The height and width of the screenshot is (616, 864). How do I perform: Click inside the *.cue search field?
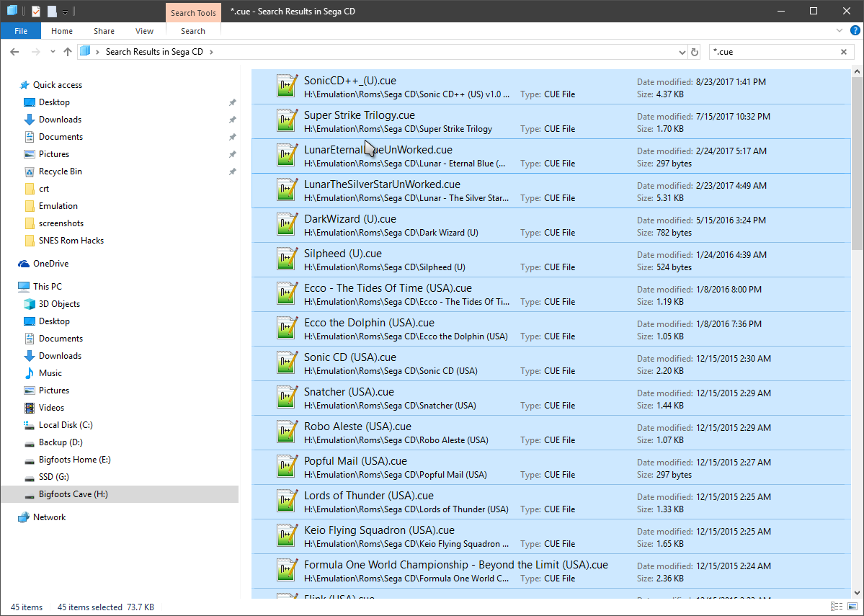(774, 52)
